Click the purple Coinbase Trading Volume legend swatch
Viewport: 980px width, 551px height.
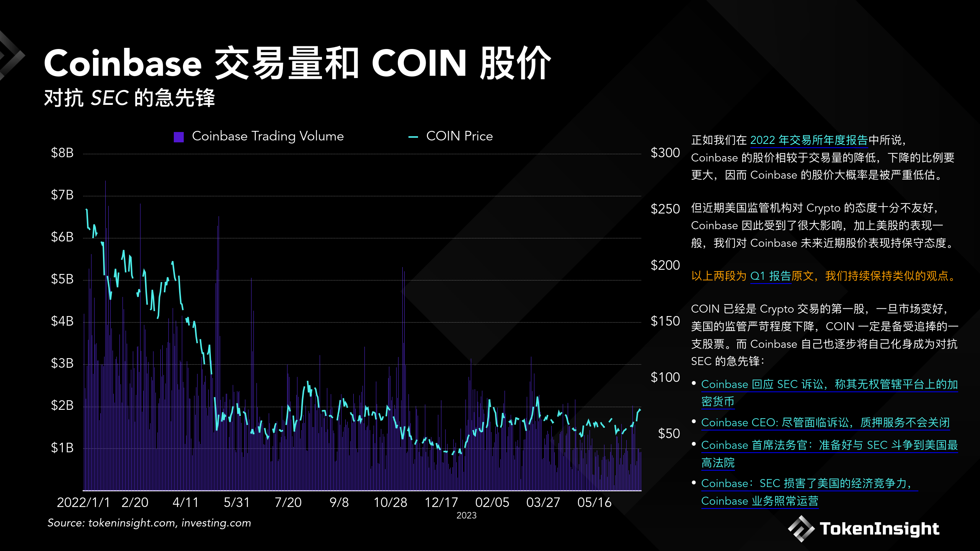(179, 137)
